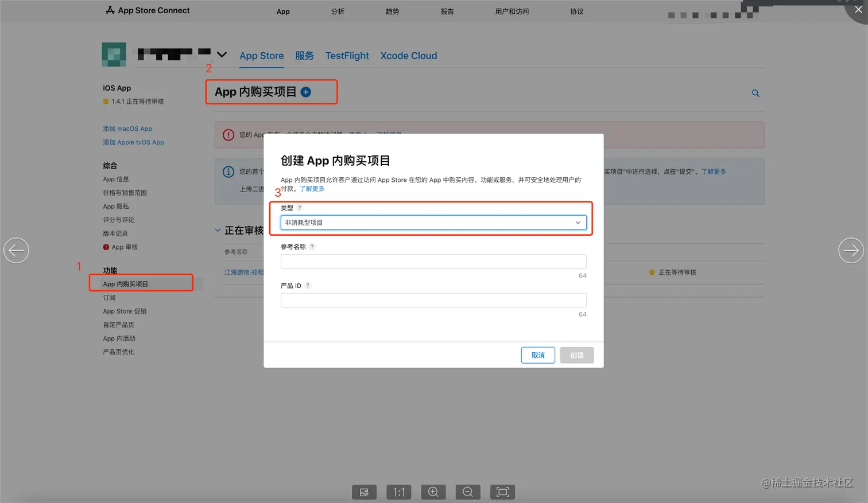Click the 产品 ID input field
Viewport: 868px width, 503px height.
[433, 300]
